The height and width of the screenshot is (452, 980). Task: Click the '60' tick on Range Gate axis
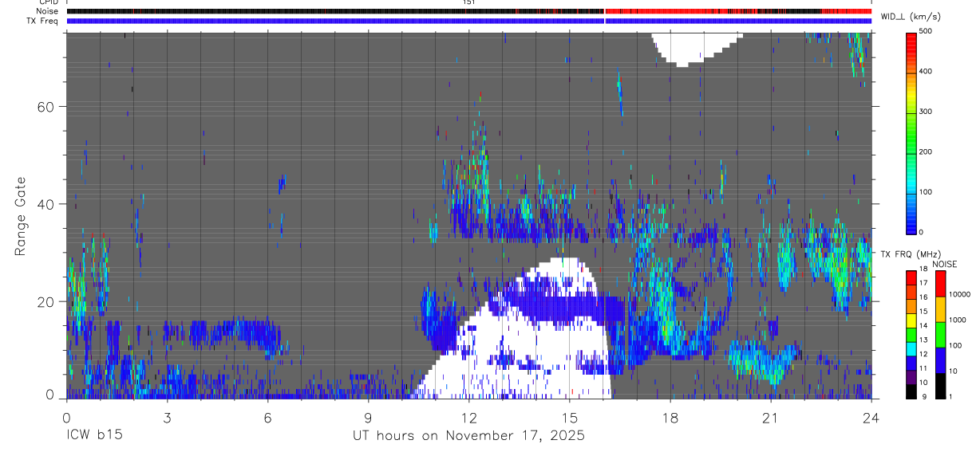[x=46, y=106]
